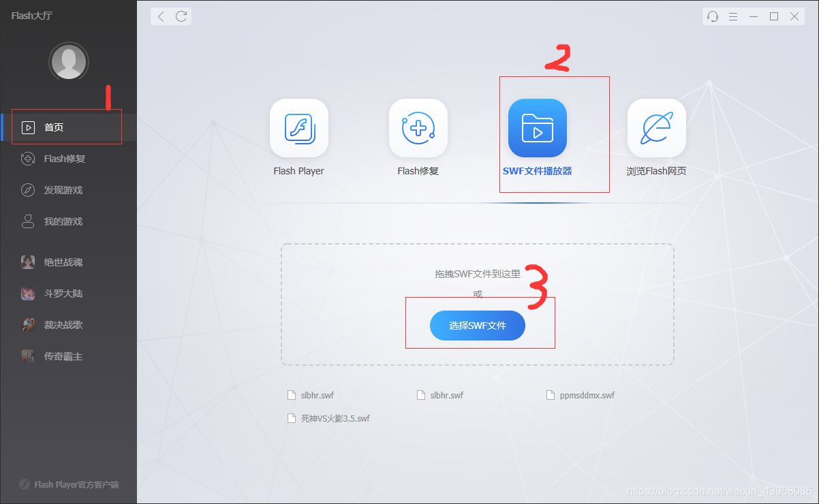Open recent file ppmsddmx.swf

581,395
